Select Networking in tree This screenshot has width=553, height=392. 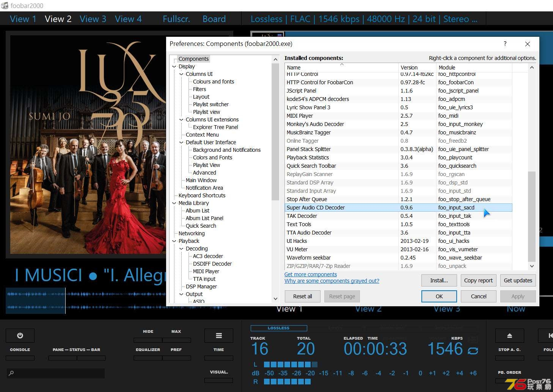pos(192,233)
